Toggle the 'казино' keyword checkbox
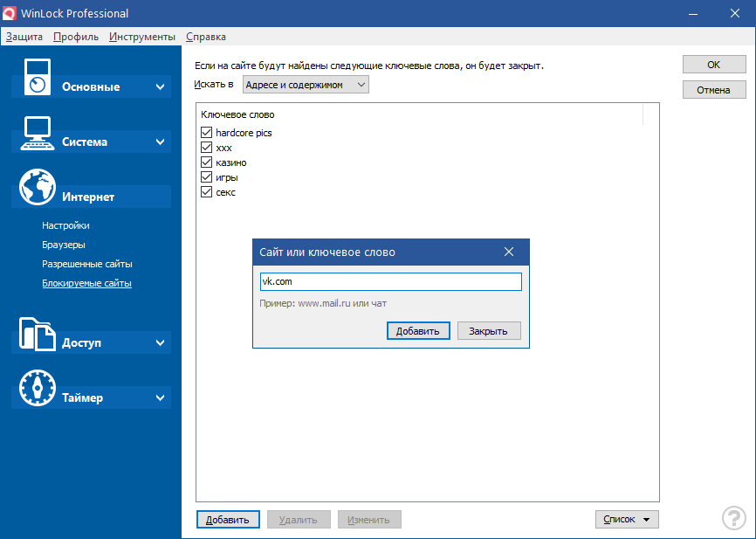The width and height of the screenshot is (756, 539). (207, 162)
